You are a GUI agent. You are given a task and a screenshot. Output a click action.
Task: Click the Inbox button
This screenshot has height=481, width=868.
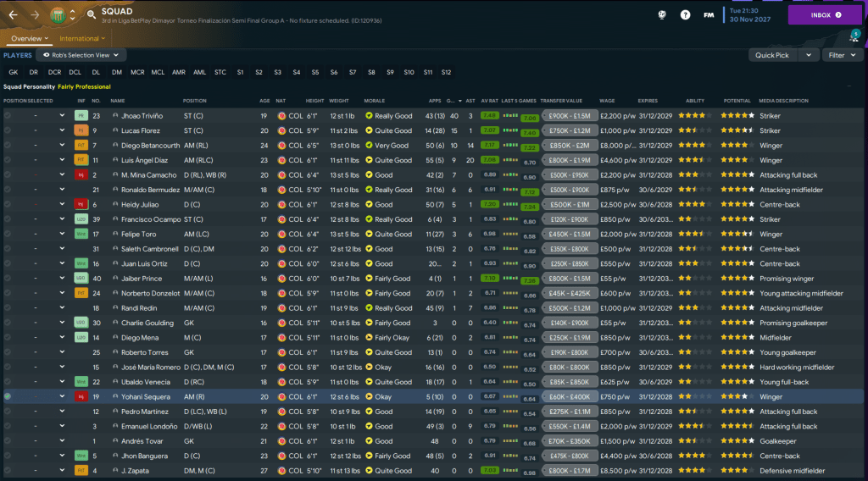point(826,14)
